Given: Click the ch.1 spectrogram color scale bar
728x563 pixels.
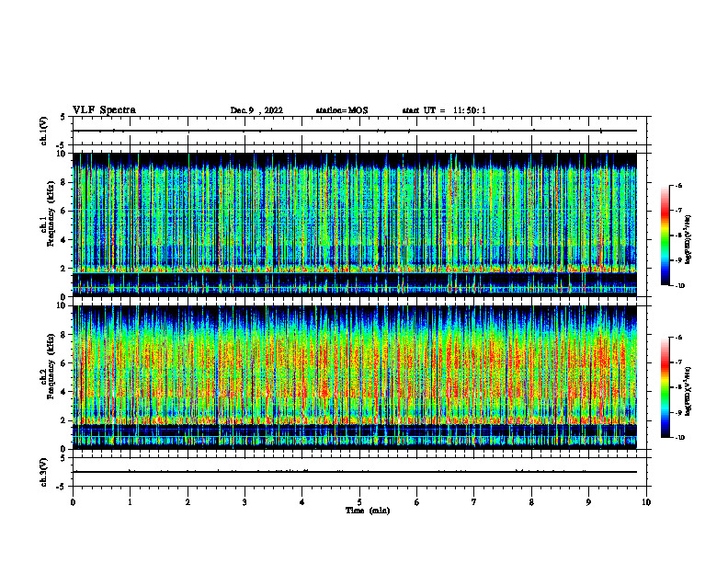Looking at the screenshot, I should 665,236.
